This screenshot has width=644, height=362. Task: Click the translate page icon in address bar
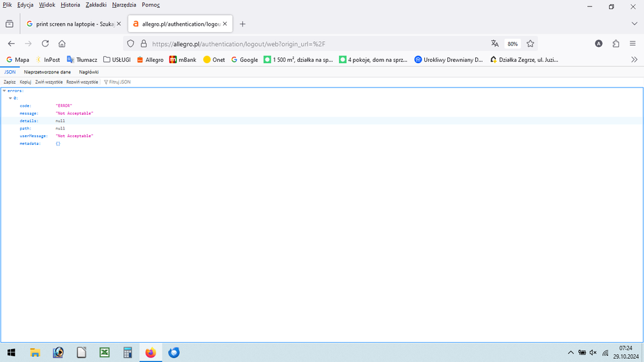click(494, 44)
